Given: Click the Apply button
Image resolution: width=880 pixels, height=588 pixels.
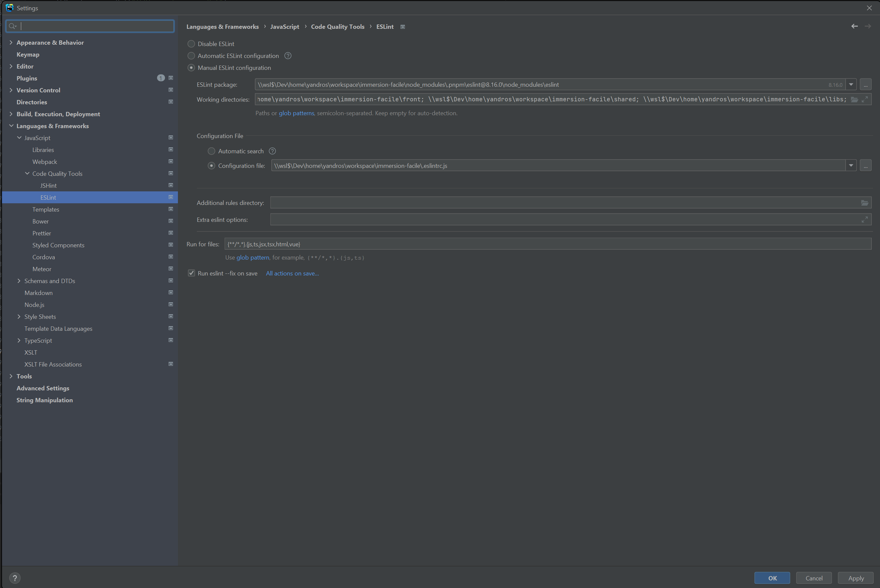Looking at the screenshot, I should (x=855, y=578).
